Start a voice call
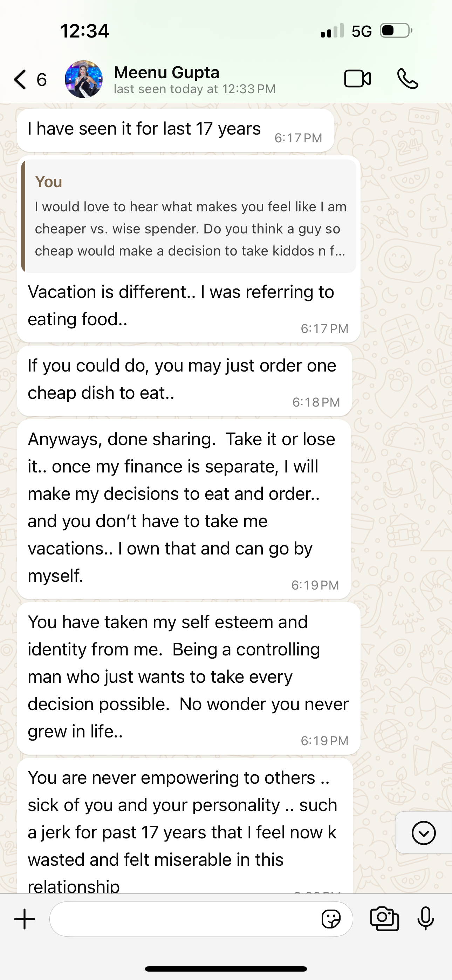The width and height of the screenshot is (452, 980). point(408,79)
